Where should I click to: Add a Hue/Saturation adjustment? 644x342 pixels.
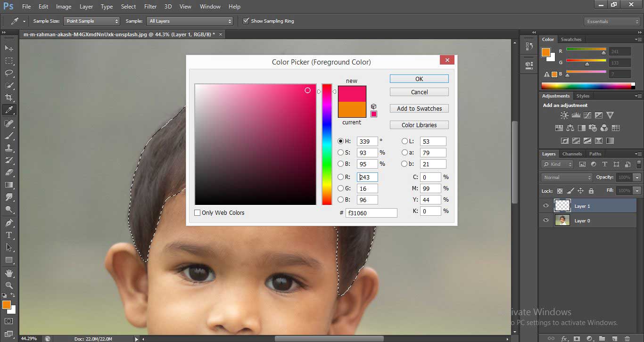point(559,127)
